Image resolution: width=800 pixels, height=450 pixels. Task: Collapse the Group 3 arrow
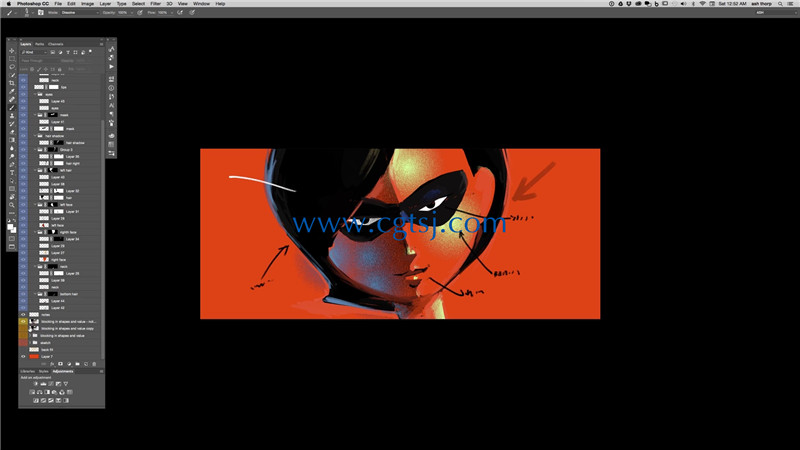tap(35, 149)
